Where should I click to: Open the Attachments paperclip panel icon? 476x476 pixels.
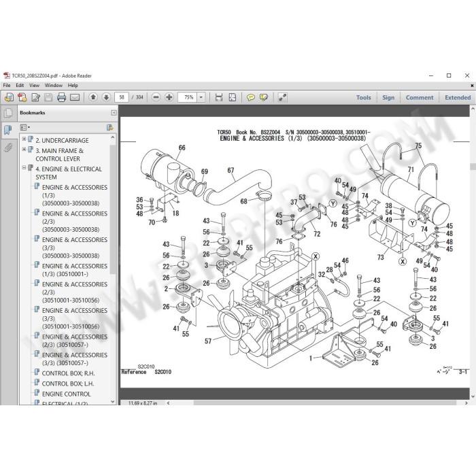click(8, 148)
